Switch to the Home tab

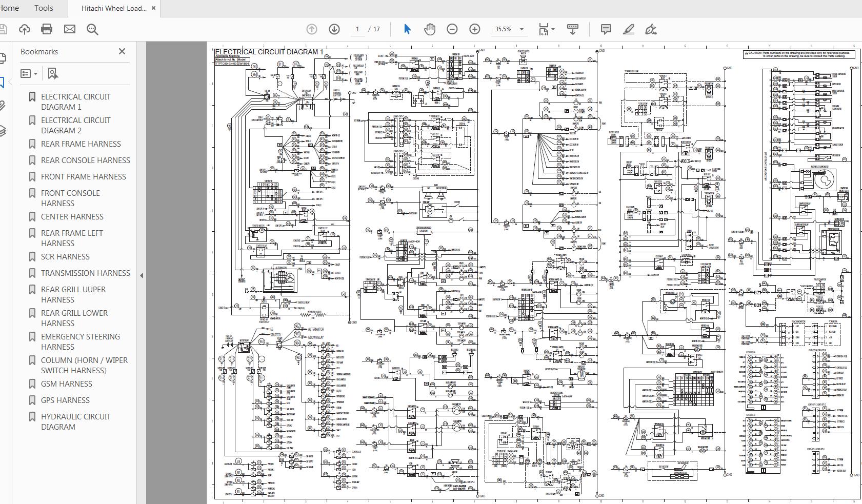[x=8, y=8]
